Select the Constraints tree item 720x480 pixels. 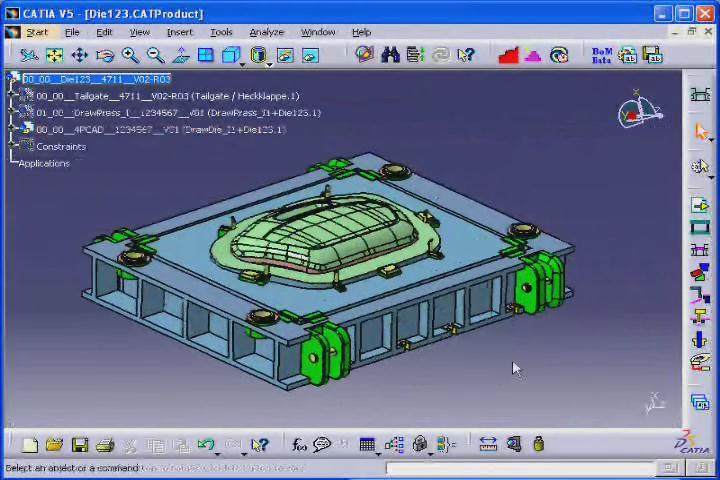click(x=61, y=147)
